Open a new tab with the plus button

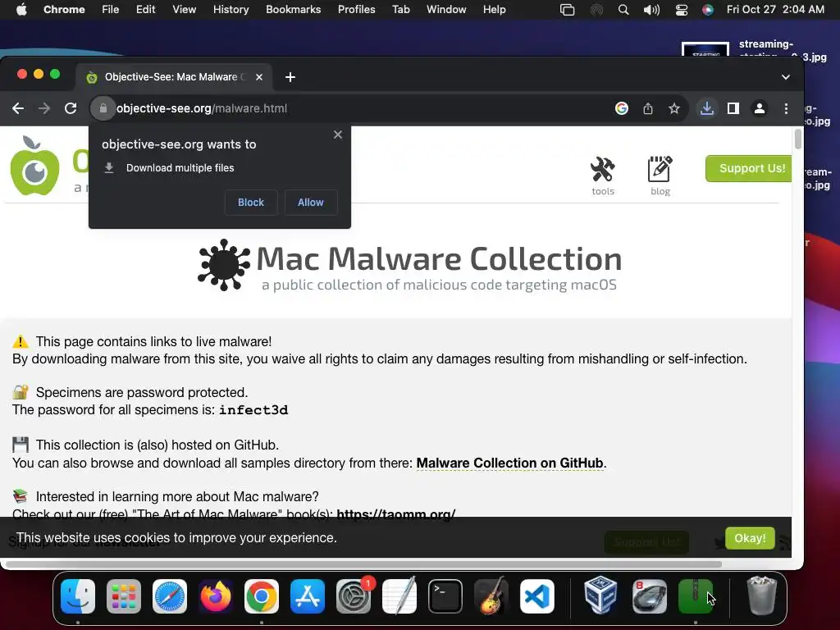(x=290, y=77)
